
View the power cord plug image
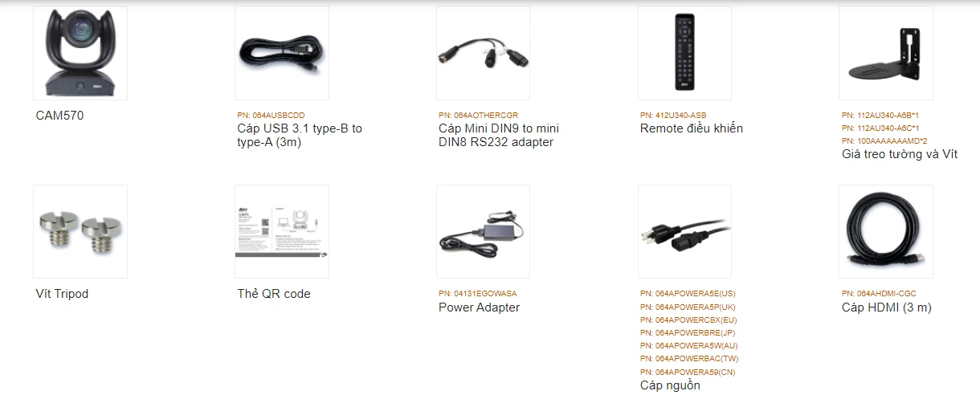click(684, 232)
